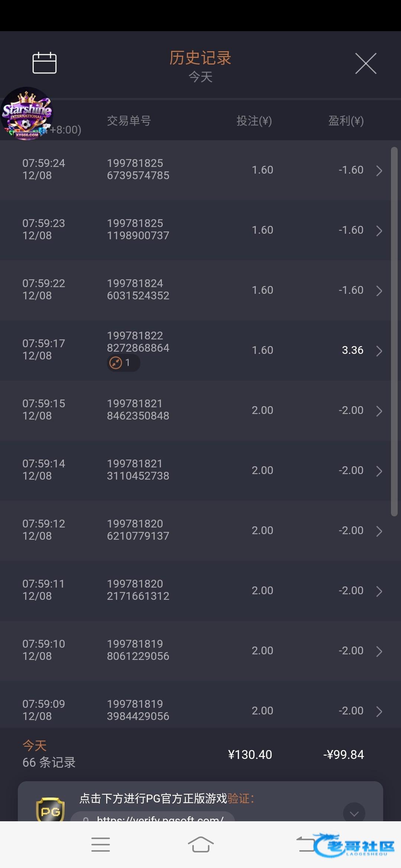Open details arrow for 3.36 profit row

coord(379,351)
